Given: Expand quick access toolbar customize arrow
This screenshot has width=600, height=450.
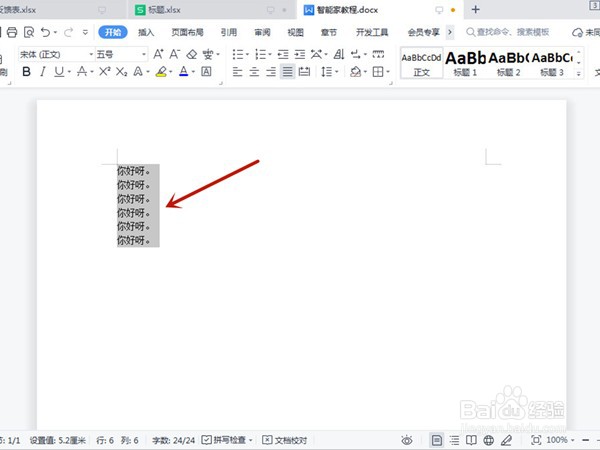Looking at the screenshot, I should pos(85,33).
